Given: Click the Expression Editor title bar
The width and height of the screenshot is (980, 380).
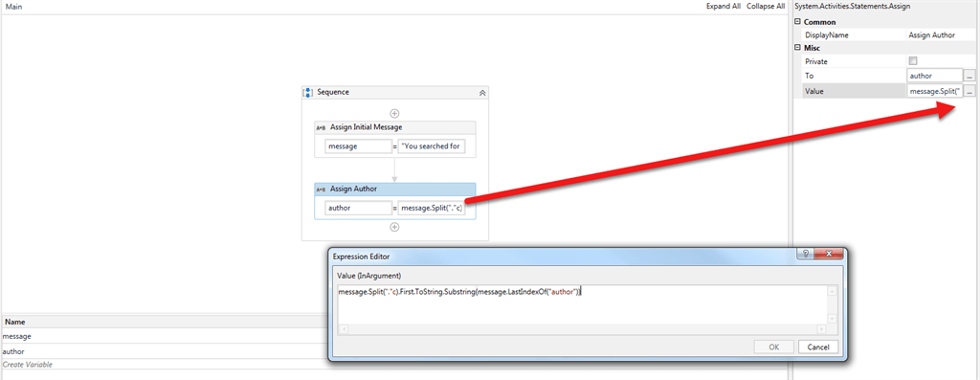Looking at the screenshot, I should pyautogui.click(x=563, y=257).
